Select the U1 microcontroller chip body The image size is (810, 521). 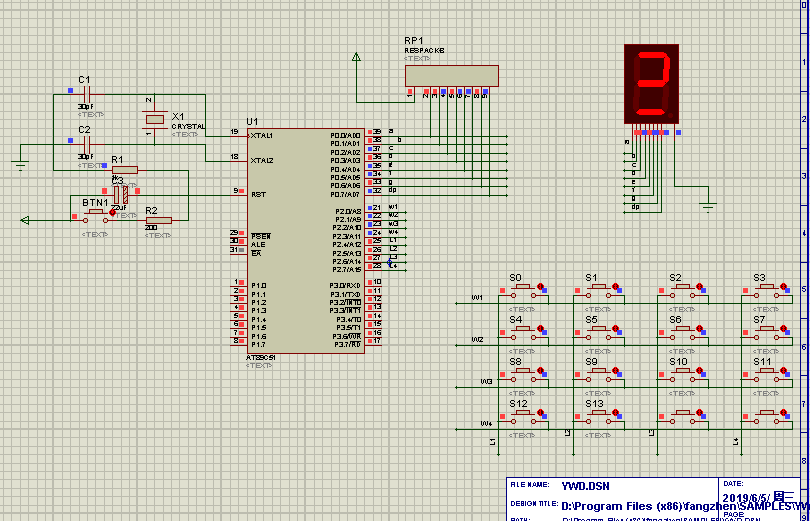click(x=306, y=241)
